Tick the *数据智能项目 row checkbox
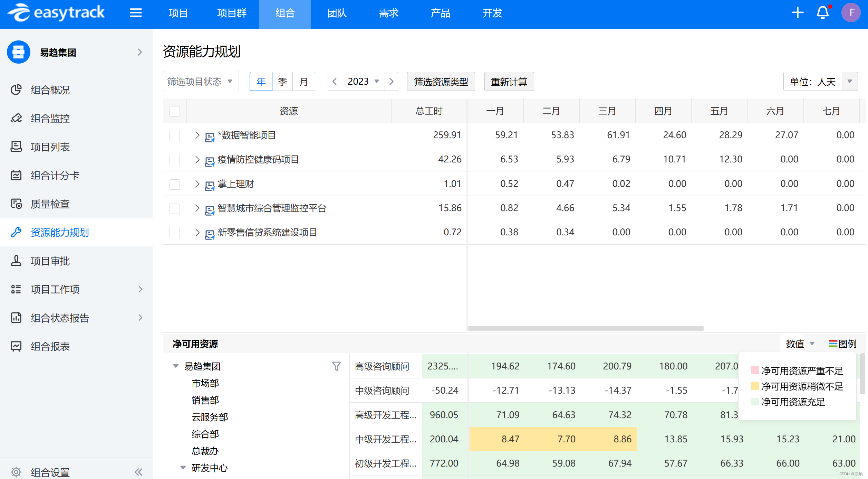868x479 pixels. pyautogui.click(x=175, y=135)
